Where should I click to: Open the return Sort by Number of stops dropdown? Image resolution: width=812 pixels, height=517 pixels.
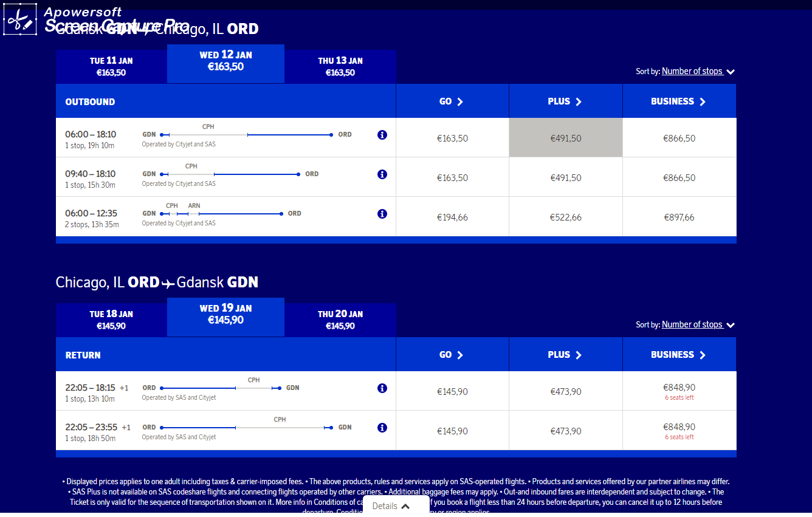[x=698, y=324]
